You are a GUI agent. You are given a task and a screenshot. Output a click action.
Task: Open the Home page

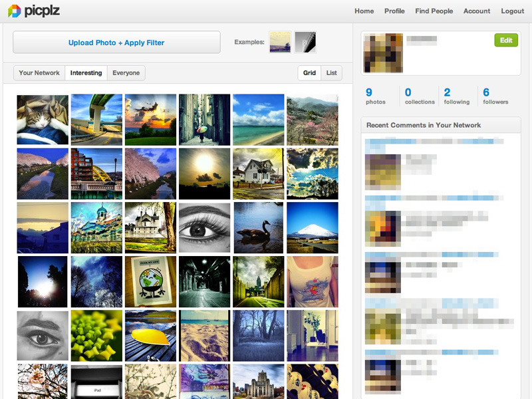pos(364,11)
